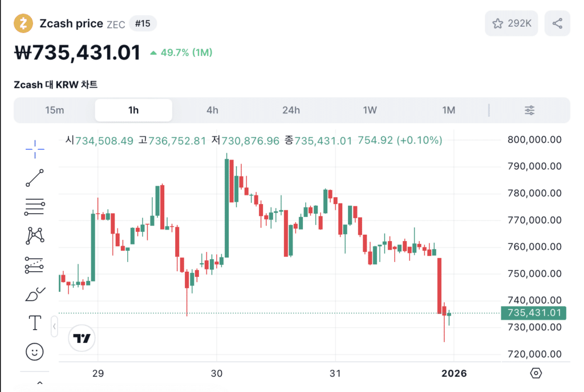Select the brush drawing tool

pos(34,294)
